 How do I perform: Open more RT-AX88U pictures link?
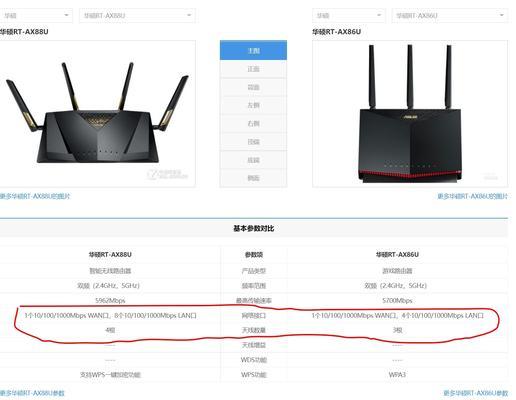tap(35, 196)
